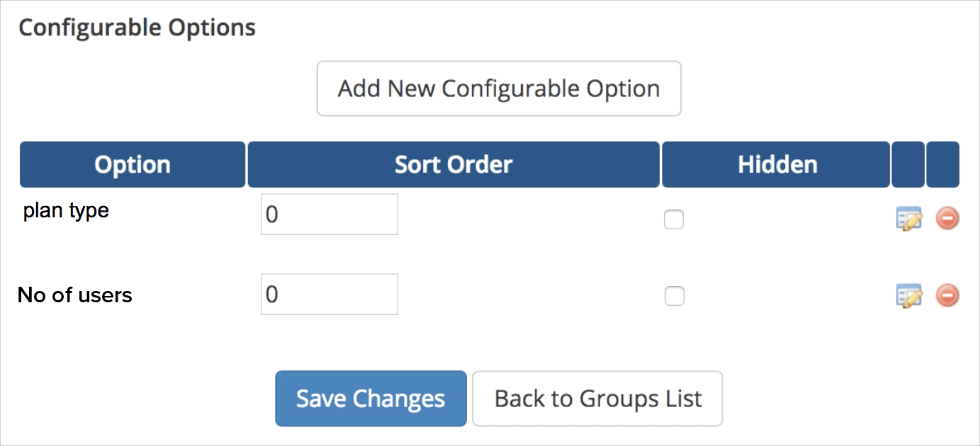
Task: Remove the No of users option
Action: pos(947,295)
